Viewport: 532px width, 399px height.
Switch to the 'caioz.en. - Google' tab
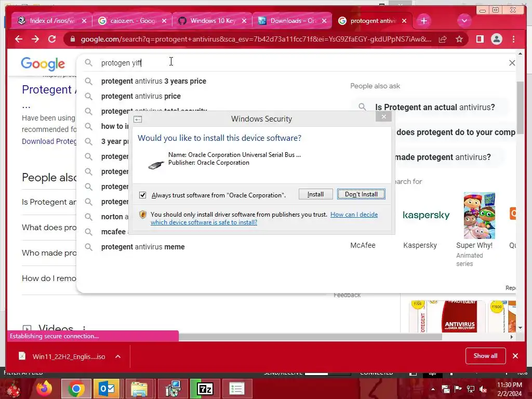(x=132, y=21)
